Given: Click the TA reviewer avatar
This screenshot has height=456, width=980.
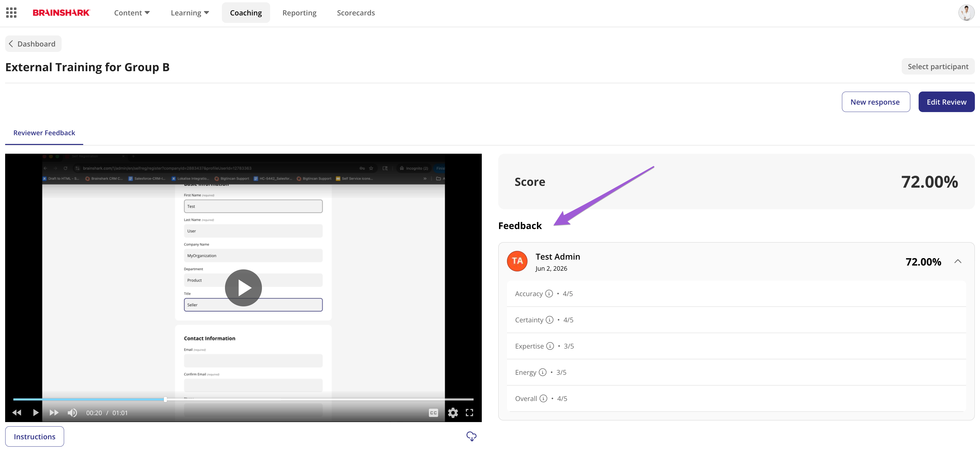Looking at the screenshot, I should coord(517,261).
